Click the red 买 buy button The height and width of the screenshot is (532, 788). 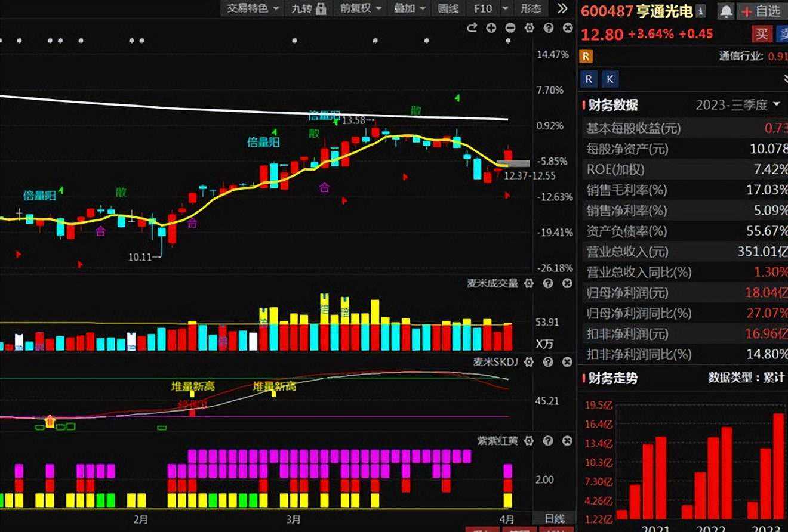tap(762, 33)
